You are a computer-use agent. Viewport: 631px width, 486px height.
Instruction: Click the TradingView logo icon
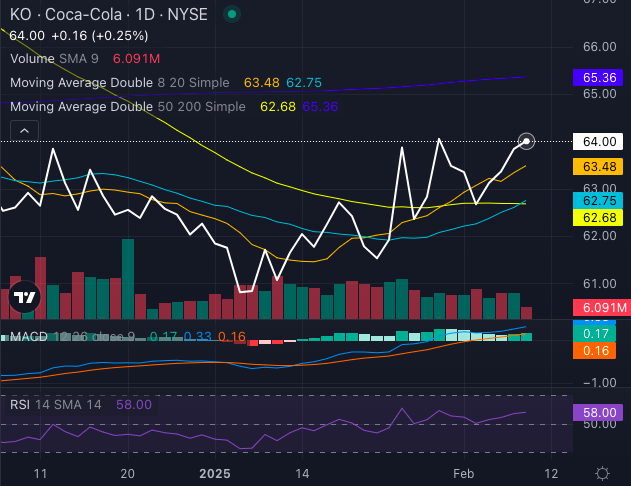pyautogui.click(x=24, y=297)
